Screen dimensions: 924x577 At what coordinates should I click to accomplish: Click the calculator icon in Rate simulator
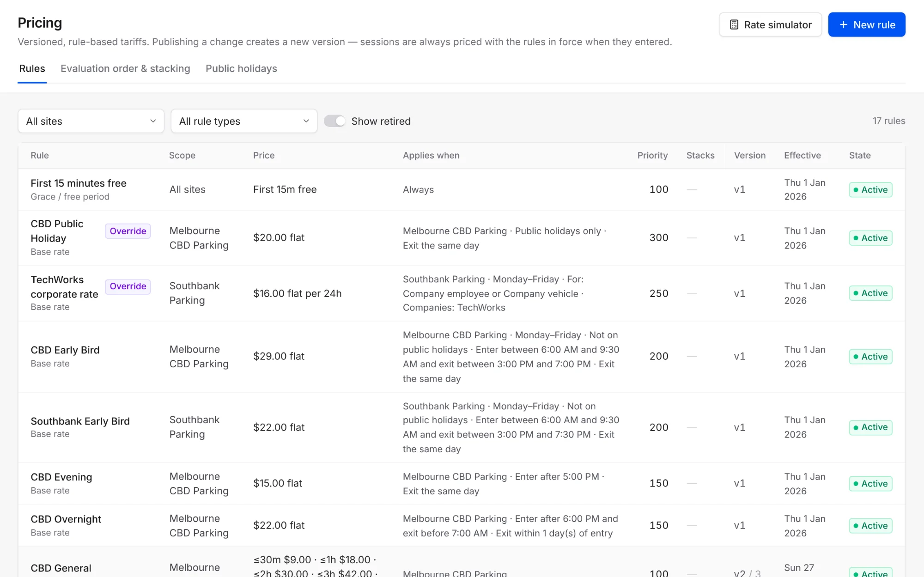(x=734, y=24)
